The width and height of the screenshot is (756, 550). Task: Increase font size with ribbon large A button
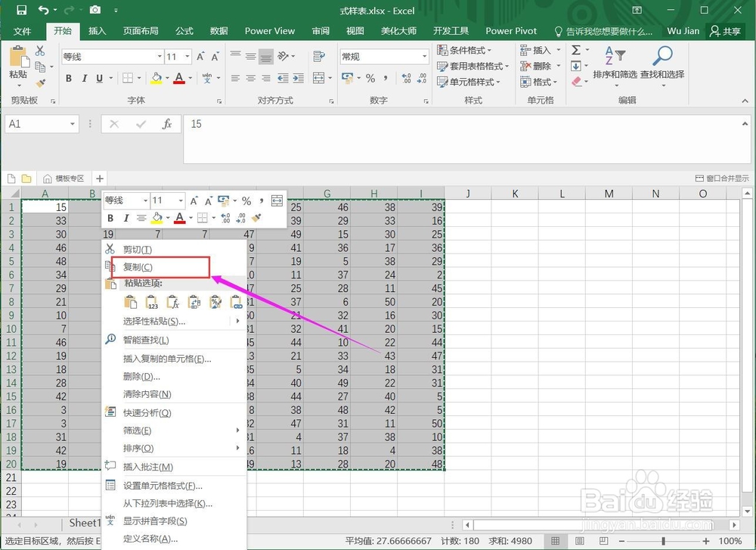click(200, 57)
